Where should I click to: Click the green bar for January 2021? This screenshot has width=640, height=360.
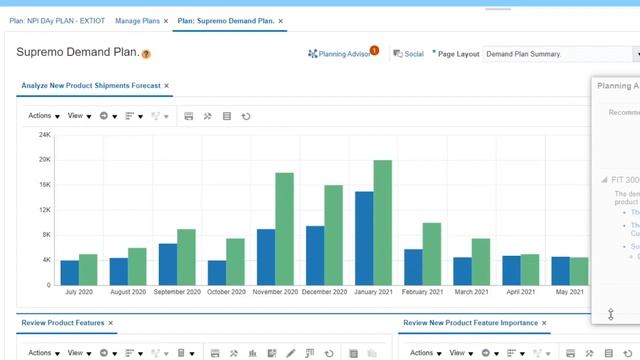(x=382, y=222)
